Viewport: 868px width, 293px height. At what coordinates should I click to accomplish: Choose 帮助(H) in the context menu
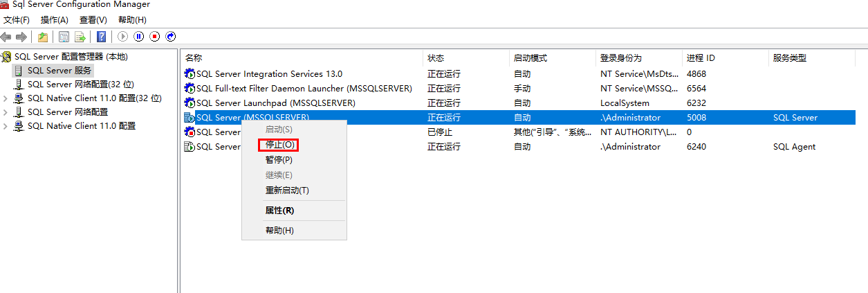pyautogui.click(x=279, y=231)
